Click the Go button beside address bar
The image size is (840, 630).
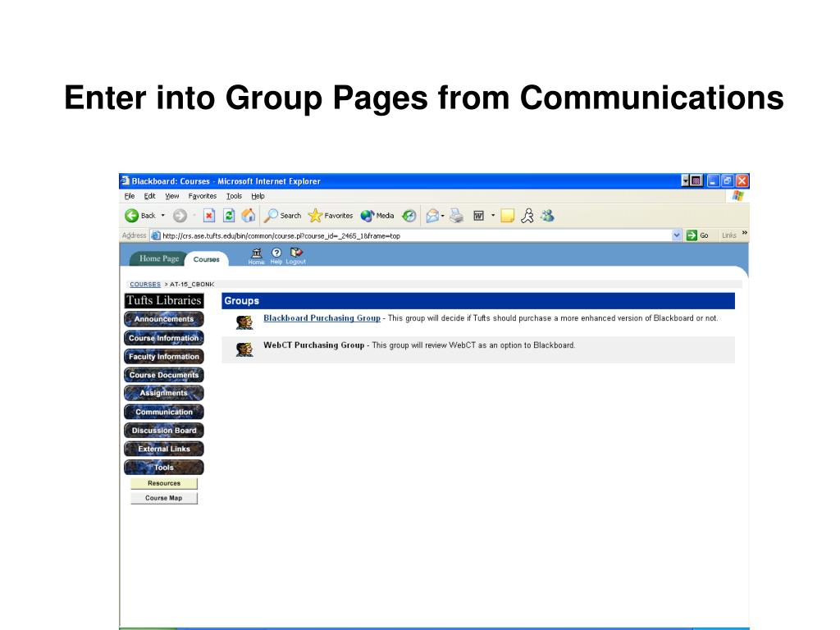point(697,235)
